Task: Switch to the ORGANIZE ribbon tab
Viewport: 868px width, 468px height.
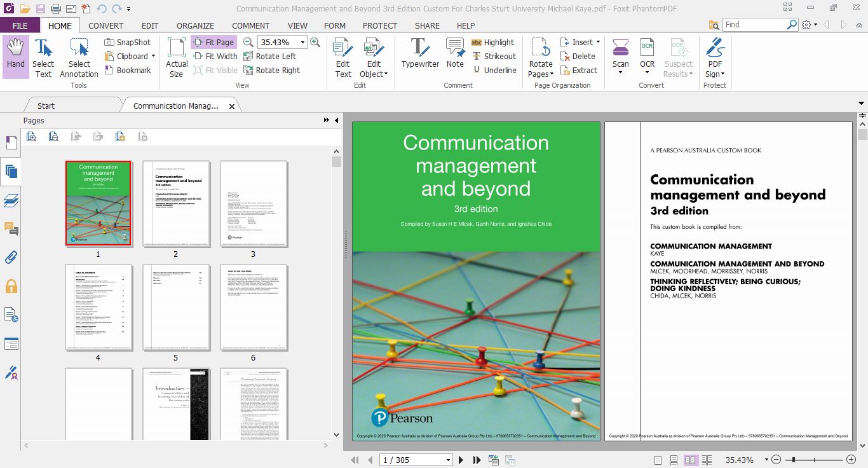Action: (x=195, y=25)
